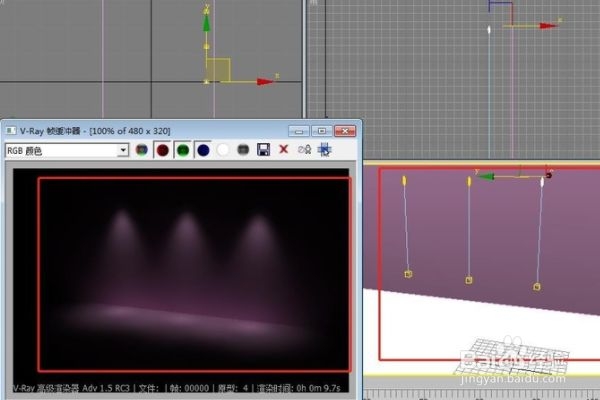Switch to alpha channel white circle
Screen dimensions: 600x400
[x=223, y=150]
